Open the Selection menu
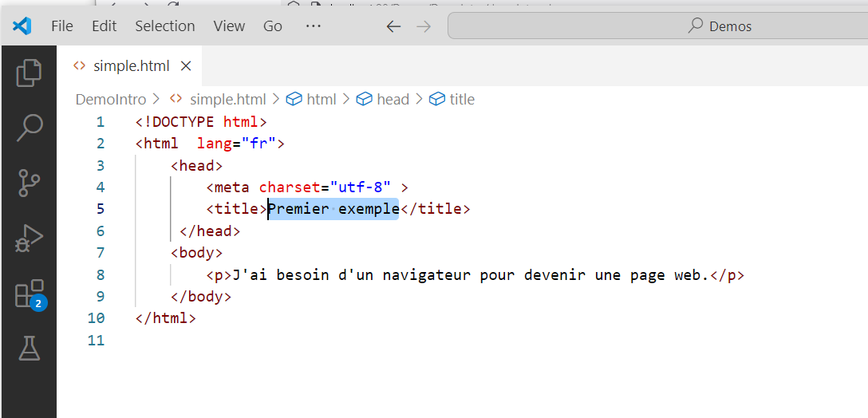Image resolution: width=868 pixels, height=418 pixels. (165, 26)
